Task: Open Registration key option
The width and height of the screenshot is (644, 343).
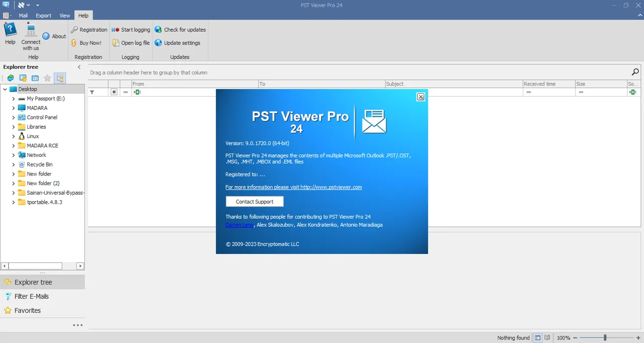Action: click(89, 30)
